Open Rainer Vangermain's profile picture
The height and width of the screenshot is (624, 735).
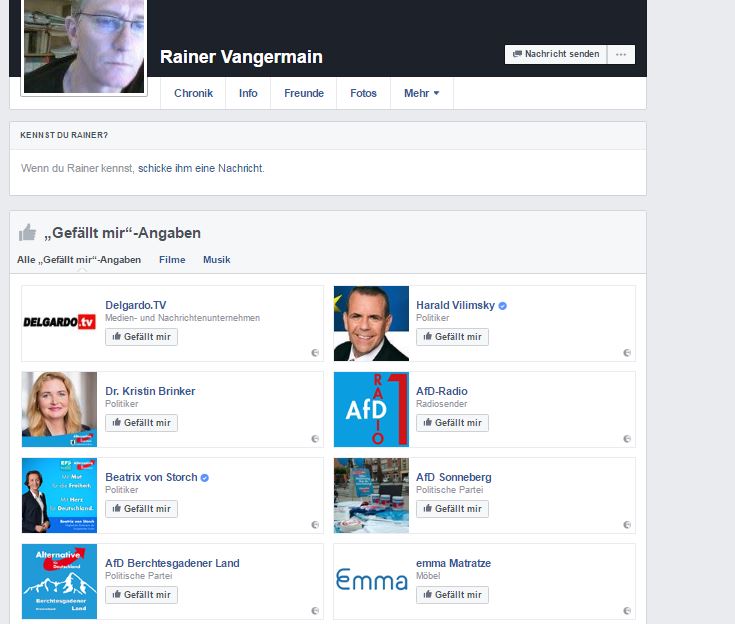[x=84, y=46]
